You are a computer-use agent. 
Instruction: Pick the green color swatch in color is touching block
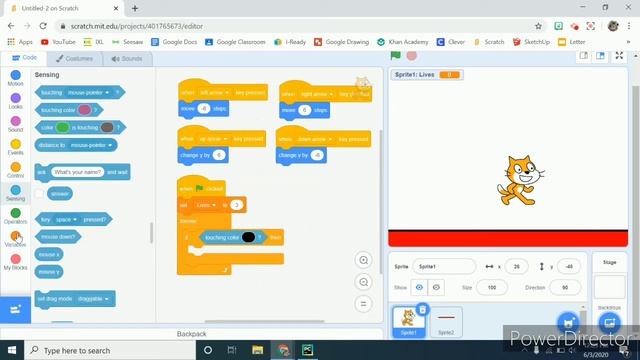62,127
